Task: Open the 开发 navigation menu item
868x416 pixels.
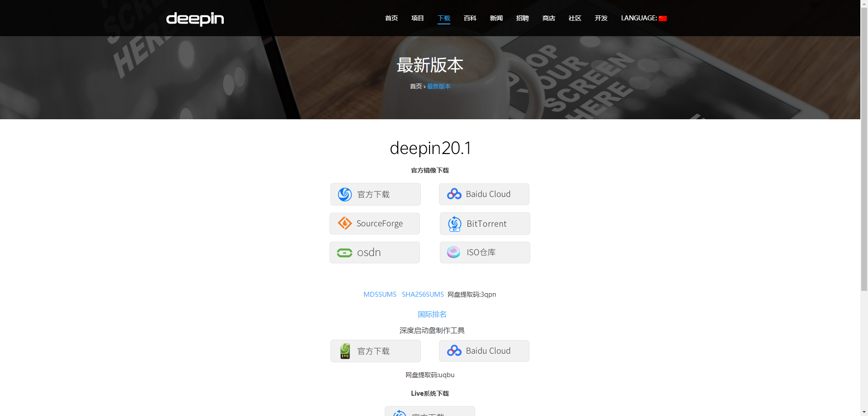Action: click(x=601, y=18)
